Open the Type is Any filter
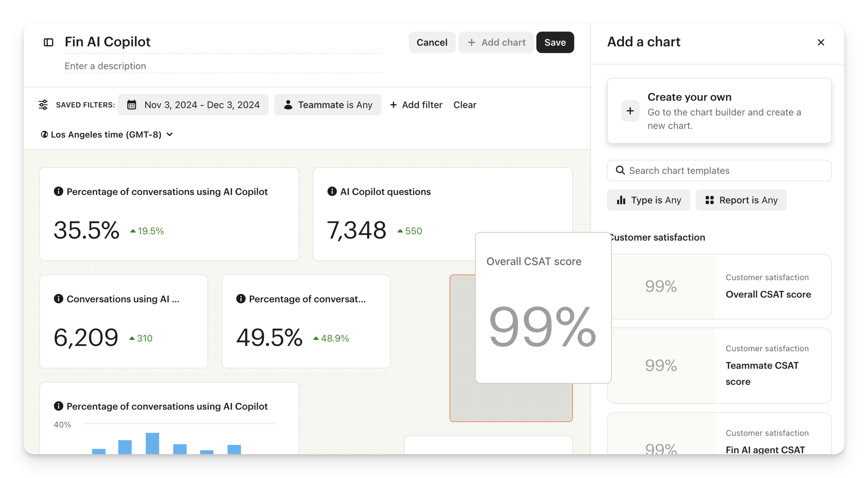The image size is (868, 478). pyautogui.click(x=648, y=200)
